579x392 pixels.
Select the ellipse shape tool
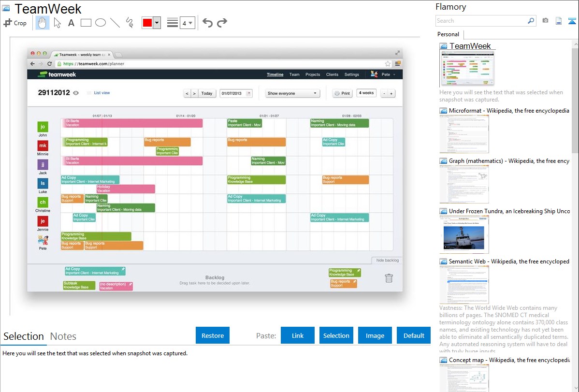[x=101, y=23]
